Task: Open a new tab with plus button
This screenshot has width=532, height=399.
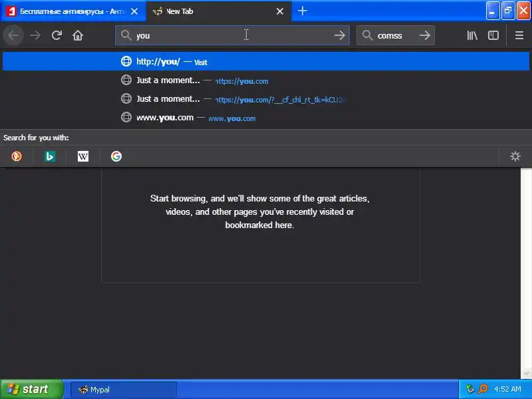Action: pyautogui.click(x=303, y=11)
